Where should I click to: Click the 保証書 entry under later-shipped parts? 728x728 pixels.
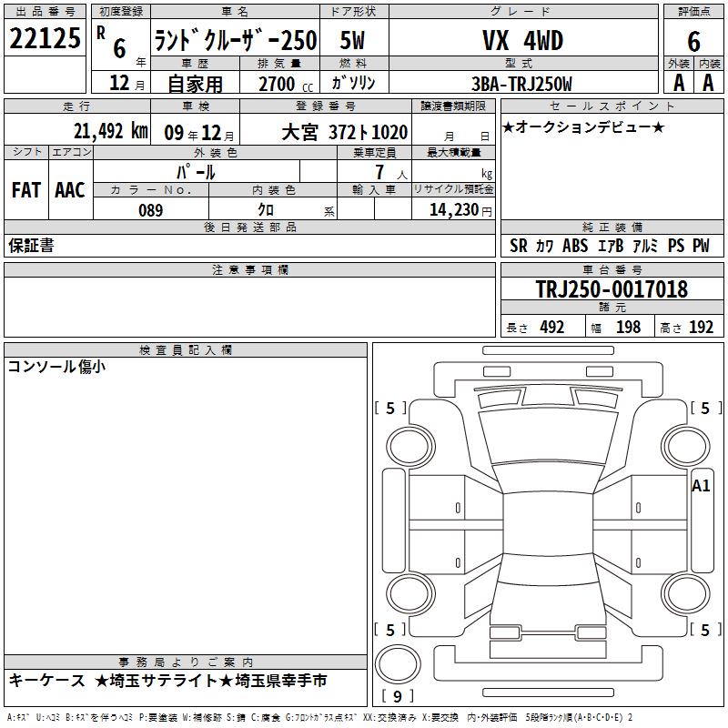[31, 245]
